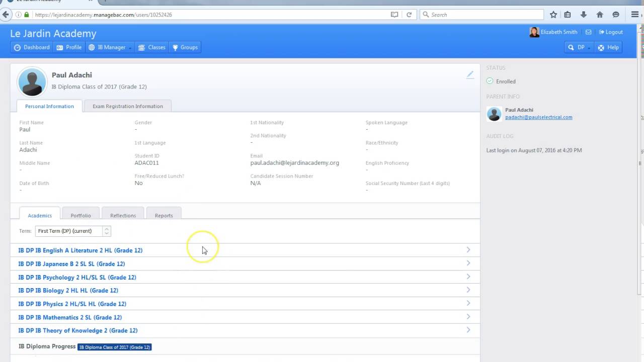Edit Paul Adachi's profile with the pencil icon
Viewport: 644px width, 362px height.
[x=470, y=75]
